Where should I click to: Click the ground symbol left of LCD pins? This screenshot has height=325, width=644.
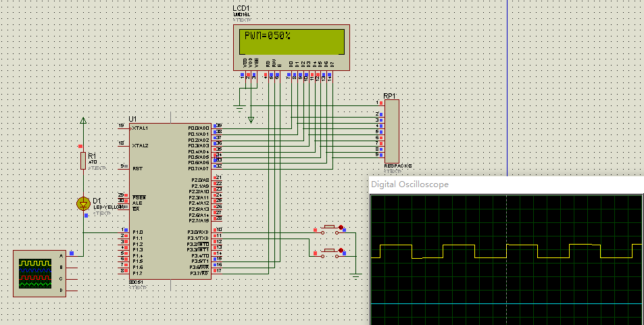tap(239, 109)
